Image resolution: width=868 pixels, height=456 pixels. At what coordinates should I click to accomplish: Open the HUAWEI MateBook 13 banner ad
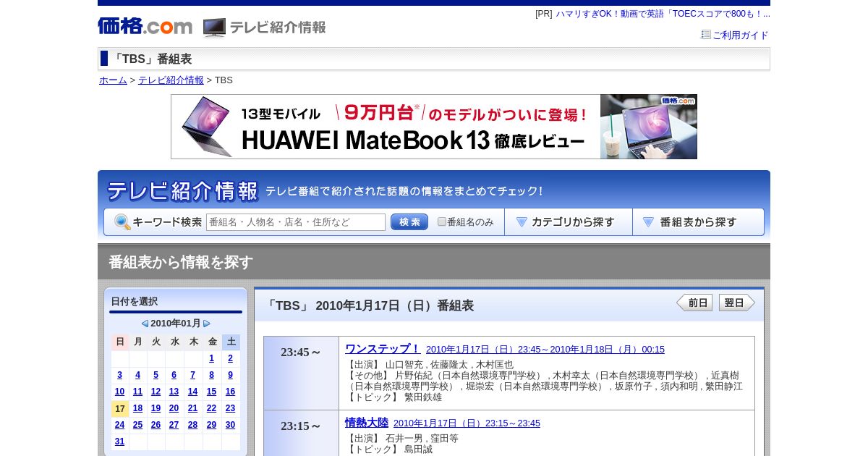point(434,127)
